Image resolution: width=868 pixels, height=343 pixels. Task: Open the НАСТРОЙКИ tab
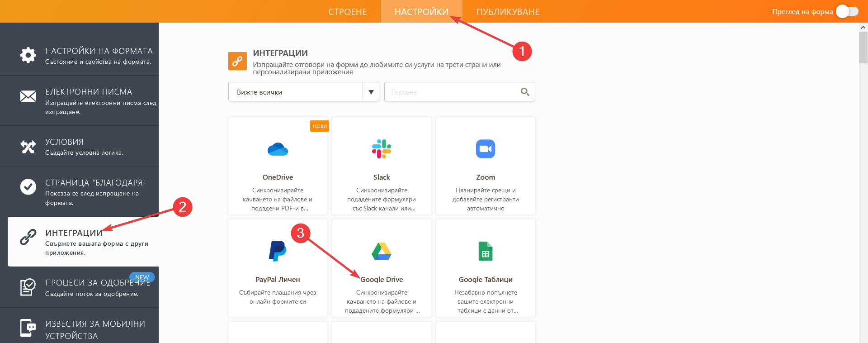[x=421, y=12]
